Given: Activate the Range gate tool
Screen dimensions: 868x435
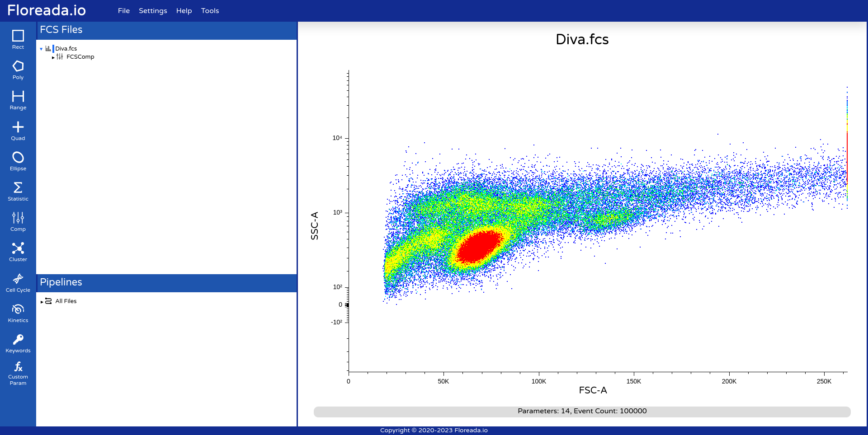Looking at the screenshot, I should (x=18, y=100).
